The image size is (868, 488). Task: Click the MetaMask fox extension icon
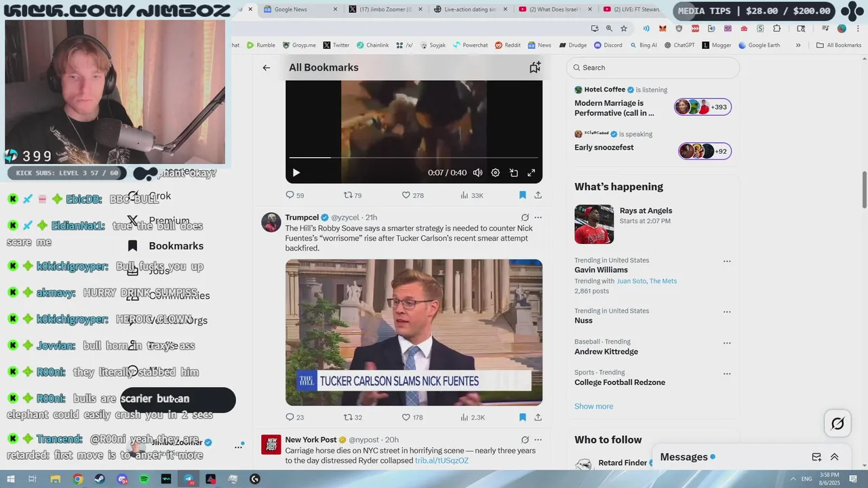663,28
